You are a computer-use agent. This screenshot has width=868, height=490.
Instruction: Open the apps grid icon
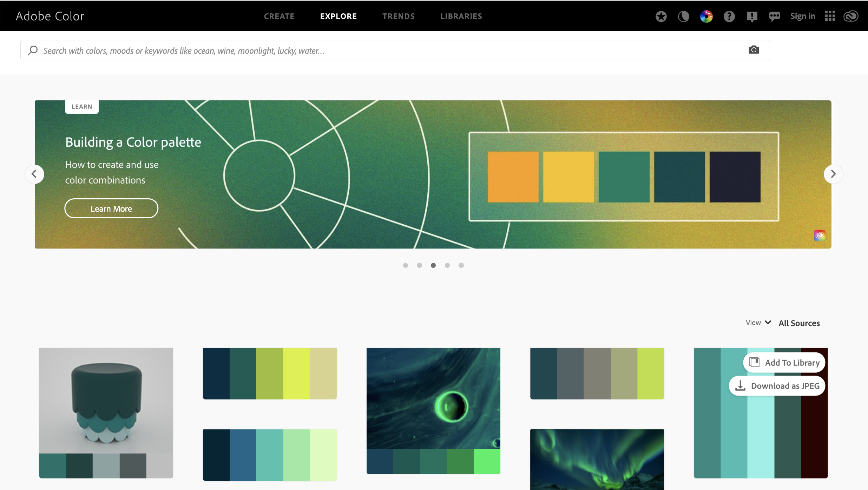(830, 16)
